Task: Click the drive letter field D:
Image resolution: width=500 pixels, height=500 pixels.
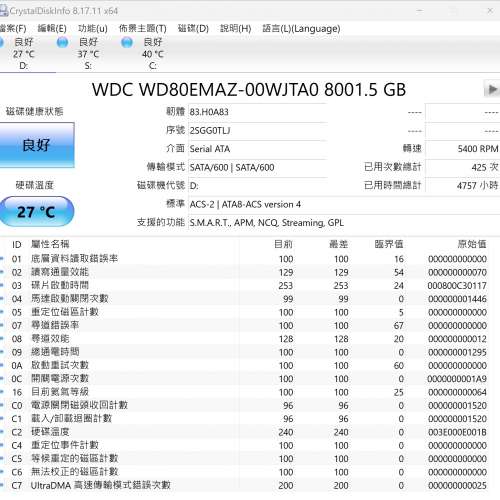Action: click(x=257, y=186)
